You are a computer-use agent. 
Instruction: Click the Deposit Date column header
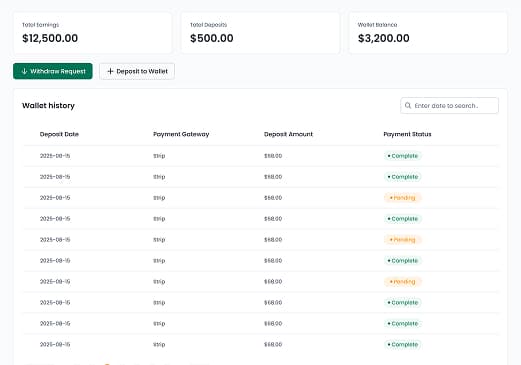pos(59,134)
